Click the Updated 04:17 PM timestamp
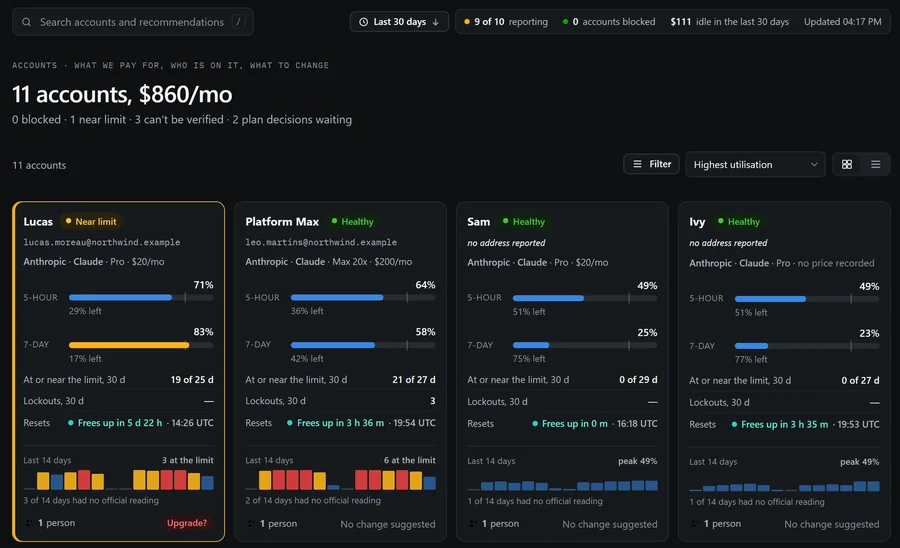The height and width of the screenshot is (548, 900). [x=842, y=22]
